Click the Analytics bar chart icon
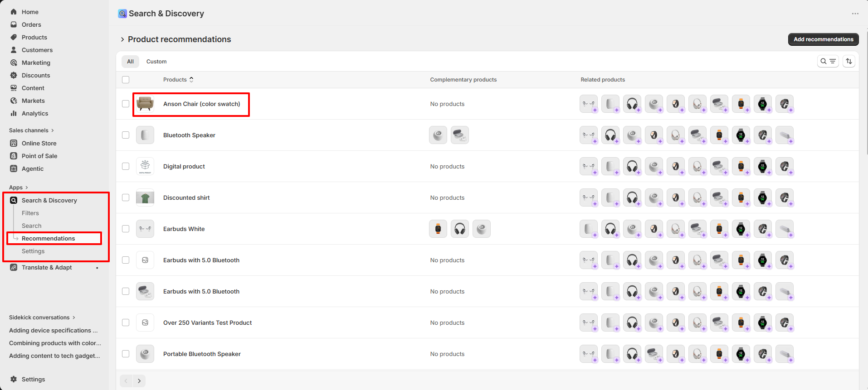Screen dimensions: 868x390 [x=14, y=113]
